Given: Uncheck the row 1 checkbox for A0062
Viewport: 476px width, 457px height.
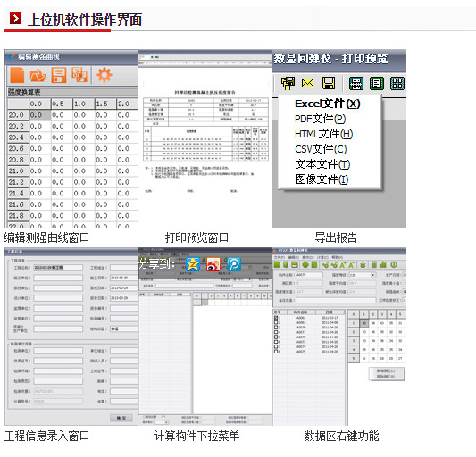Looking at the screenshot, I should pos(276,318).
